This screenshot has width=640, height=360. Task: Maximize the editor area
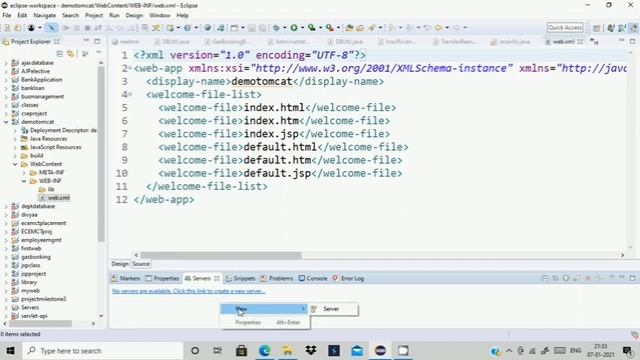(632, 41)
